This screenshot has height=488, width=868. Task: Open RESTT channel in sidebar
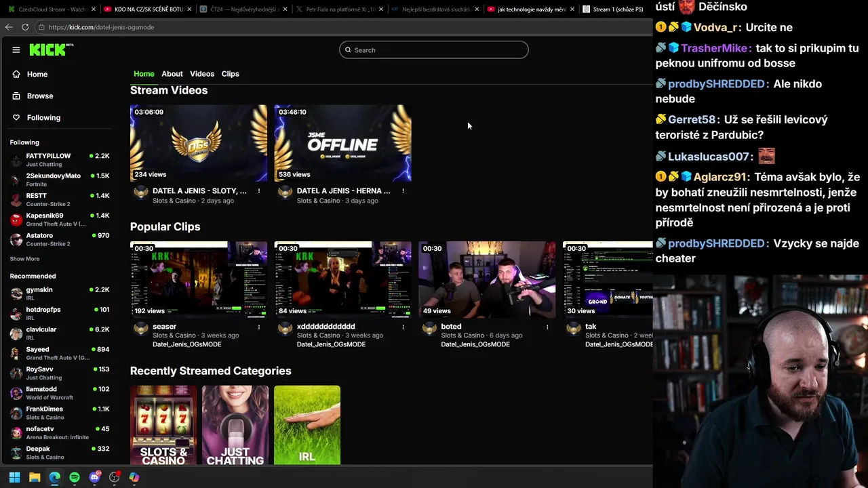point(60,200)
